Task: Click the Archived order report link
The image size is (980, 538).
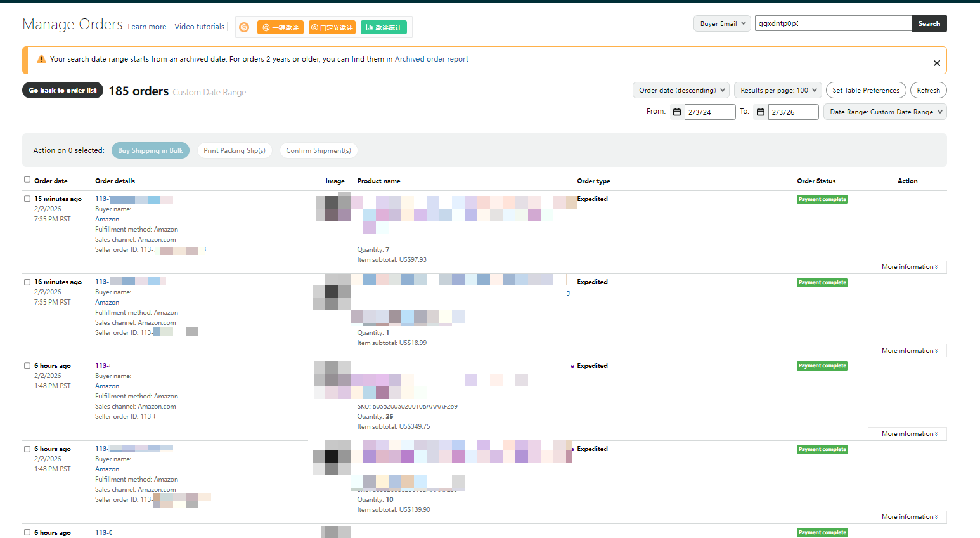Action: pyautogui.click(x=432, y=59)
